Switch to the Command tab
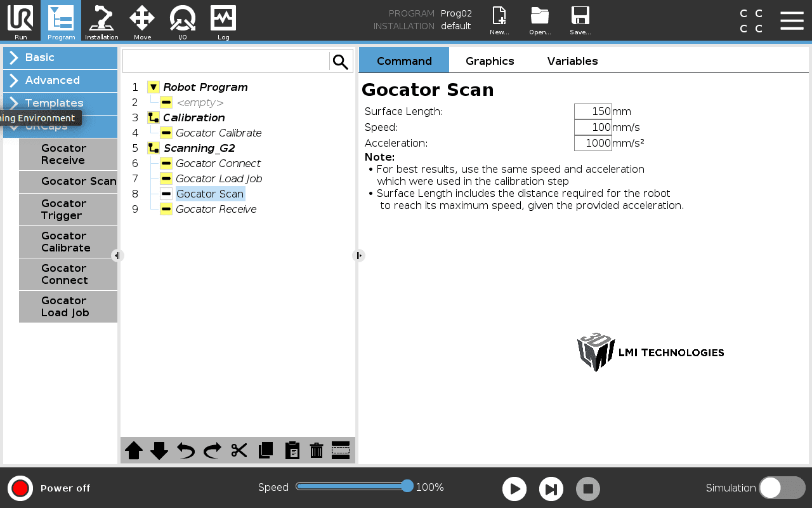This screenshot has width=812, height=508. click(404, 61)
